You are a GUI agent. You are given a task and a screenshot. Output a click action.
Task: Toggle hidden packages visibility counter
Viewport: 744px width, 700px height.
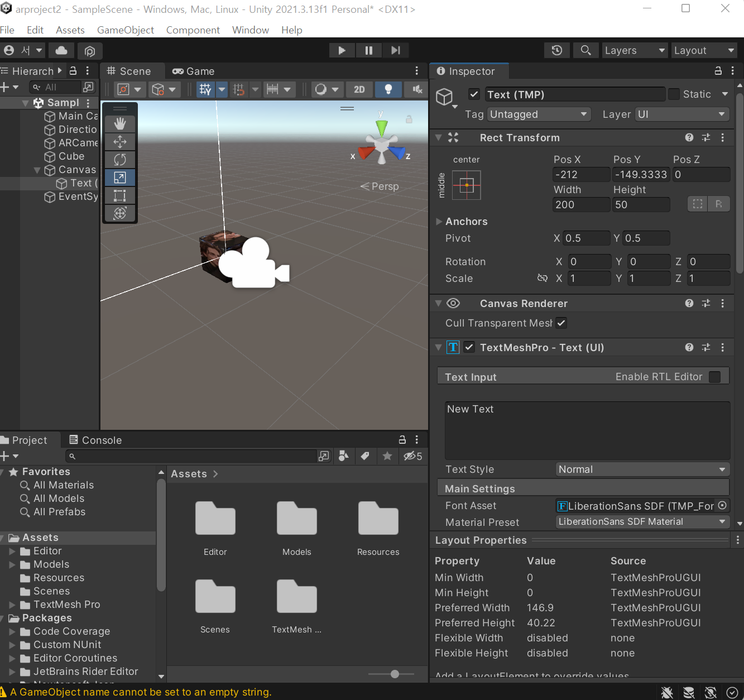pos(413,456)
